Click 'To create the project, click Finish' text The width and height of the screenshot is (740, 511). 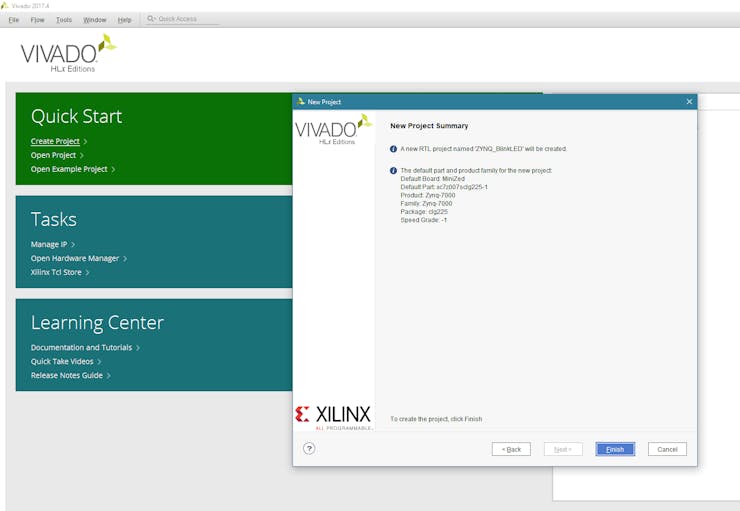[x=436, y=419]
